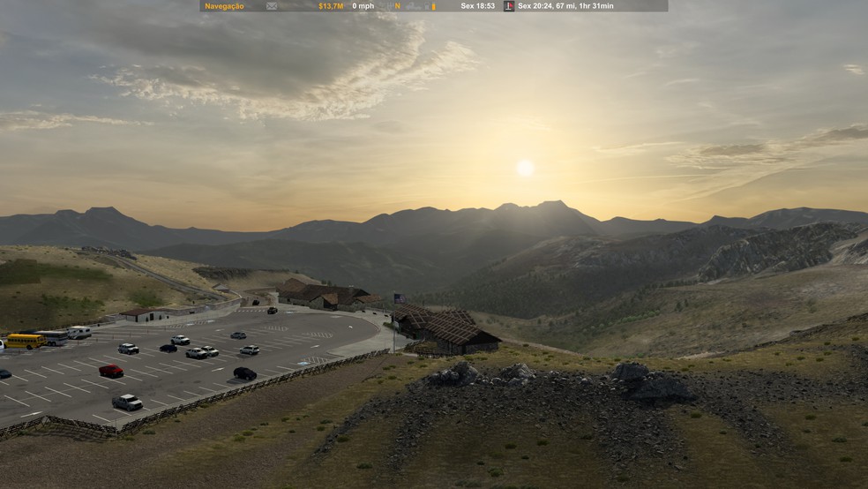Click the 0 mph speed readout
The height and width of the screenshot is (489, 868).
[363, 6]
